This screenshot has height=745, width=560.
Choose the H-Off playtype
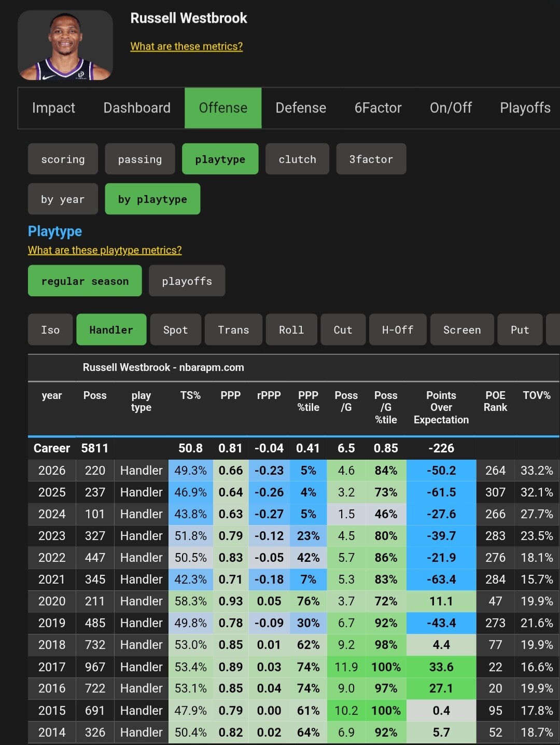pyautogui.click(x=398, y=329)
